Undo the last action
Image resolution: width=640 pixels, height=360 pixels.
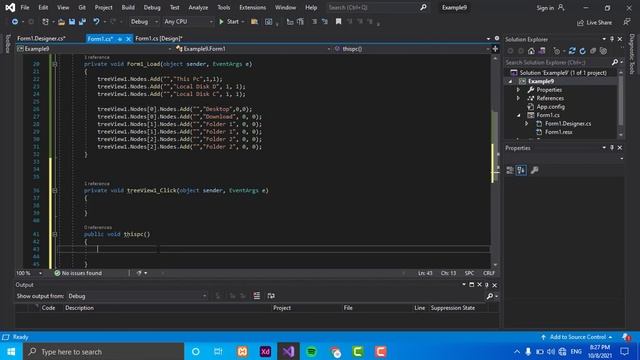tap(96, 22)
